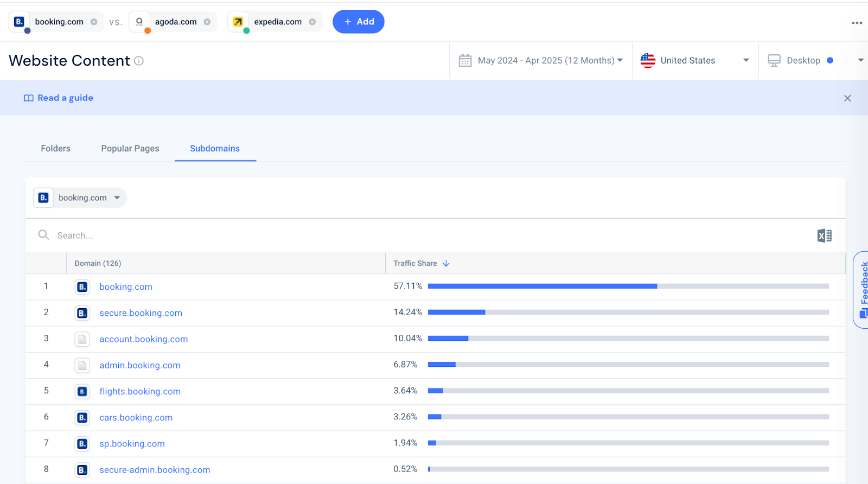Open the cars.booking.com link
868x484 pixels.
(136, 417)
